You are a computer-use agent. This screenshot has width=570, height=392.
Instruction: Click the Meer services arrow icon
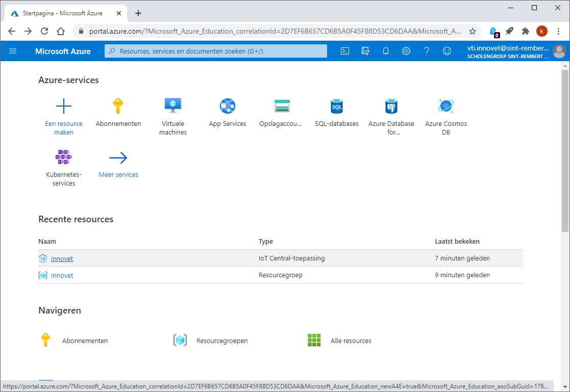point(118,158)
